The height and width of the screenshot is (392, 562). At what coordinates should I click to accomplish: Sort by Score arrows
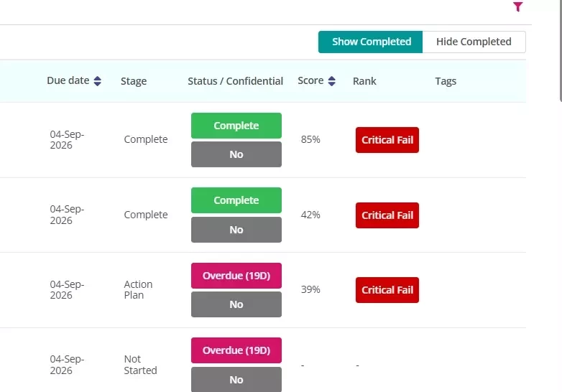(332, 81)
